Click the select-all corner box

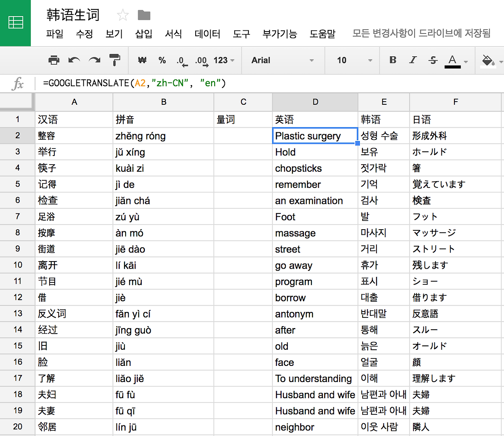pyautogui.click(x=17, y=102)
